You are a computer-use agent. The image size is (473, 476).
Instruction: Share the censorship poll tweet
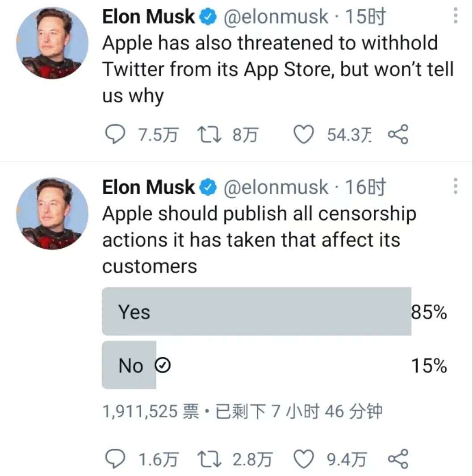[398, 459]
